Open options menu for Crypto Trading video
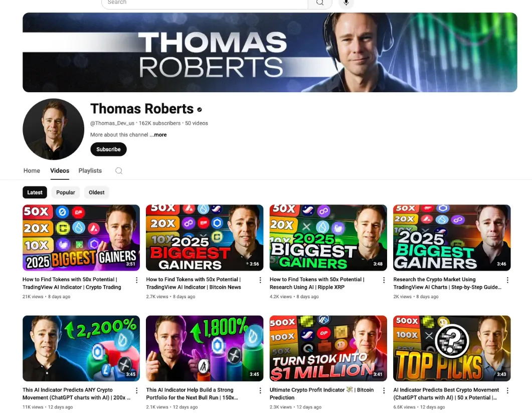 click(137, 280)
